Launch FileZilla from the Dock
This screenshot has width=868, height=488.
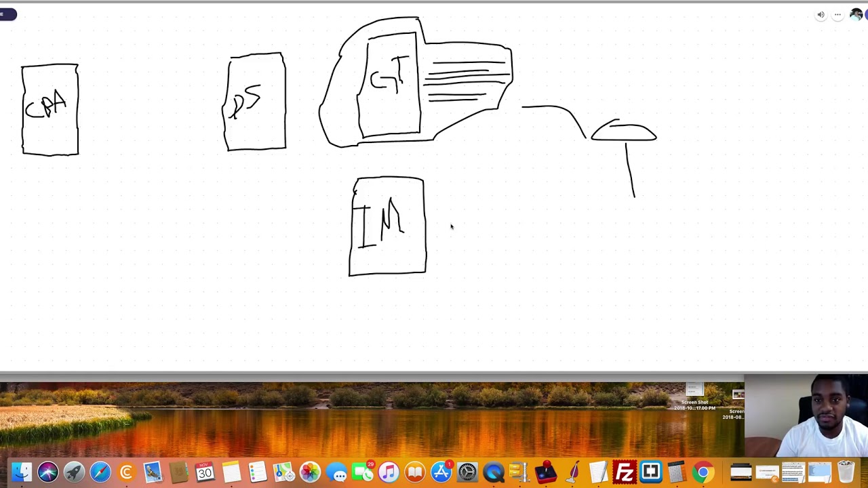(625, 472)
